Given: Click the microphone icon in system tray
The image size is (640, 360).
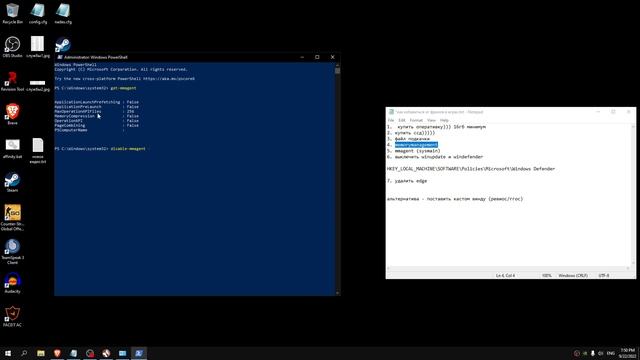Looking at the screenshot, I should point(593,353).
